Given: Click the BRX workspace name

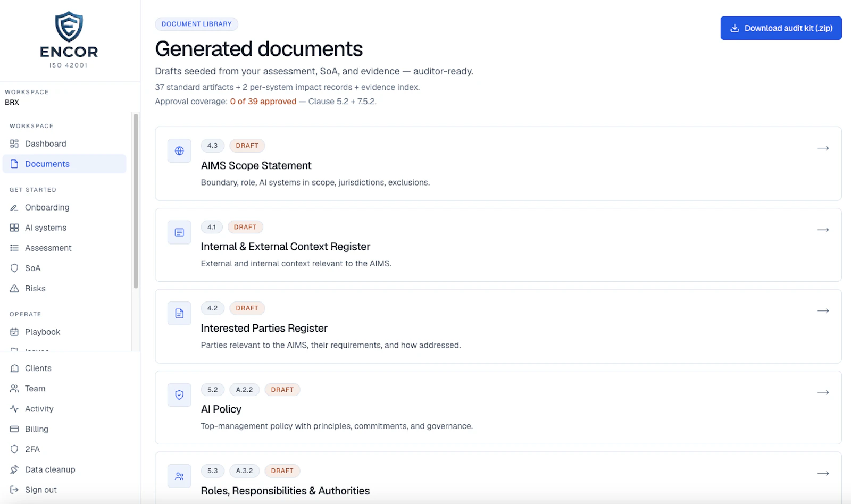Looking at the screenshot, I should pyautogui.click(x=12, y=102).
